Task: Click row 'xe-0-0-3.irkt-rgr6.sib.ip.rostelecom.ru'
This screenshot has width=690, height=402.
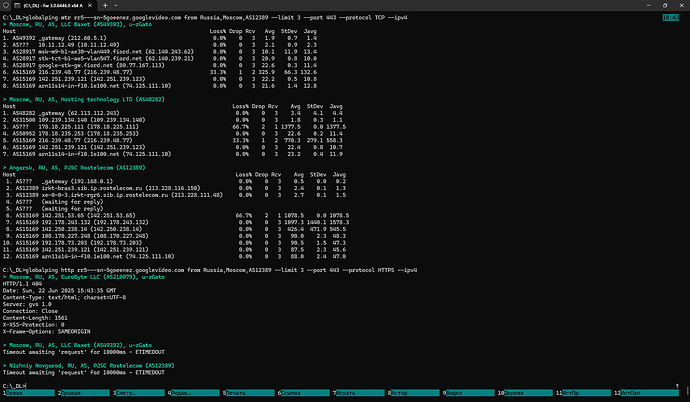Action: click(176, 195)
